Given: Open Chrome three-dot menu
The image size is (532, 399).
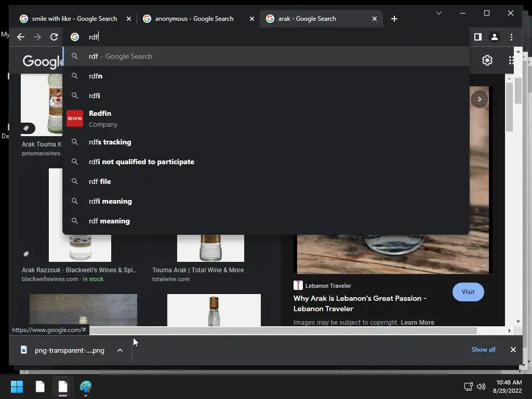Looking at the screenshot, I should [x=511, y=37].
